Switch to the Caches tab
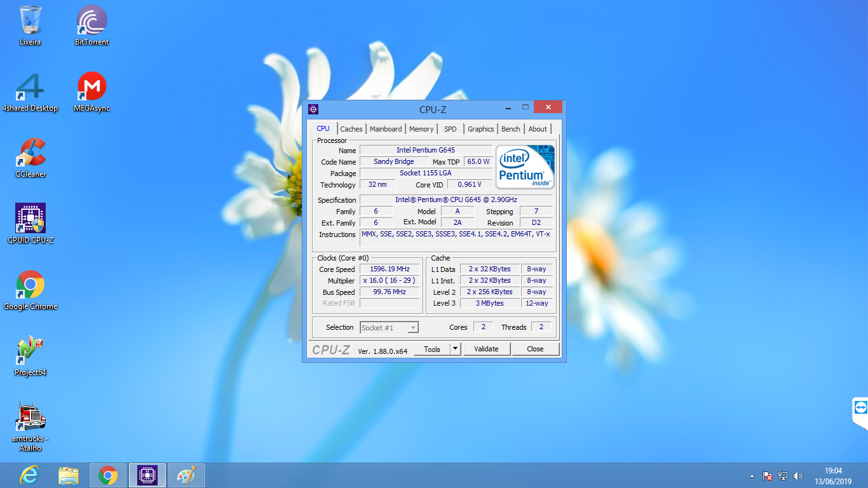Screen dimensions: 868x488 point(351,129)
